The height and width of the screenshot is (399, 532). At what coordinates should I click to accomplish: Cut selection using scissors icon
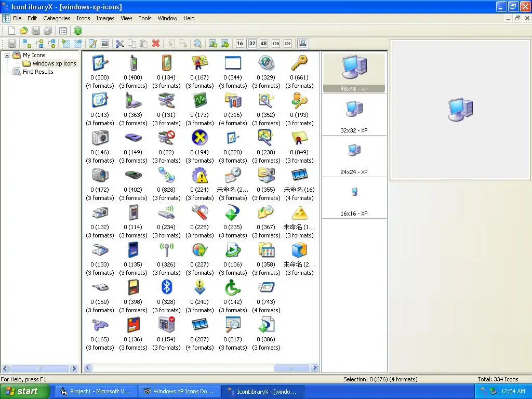119,44
